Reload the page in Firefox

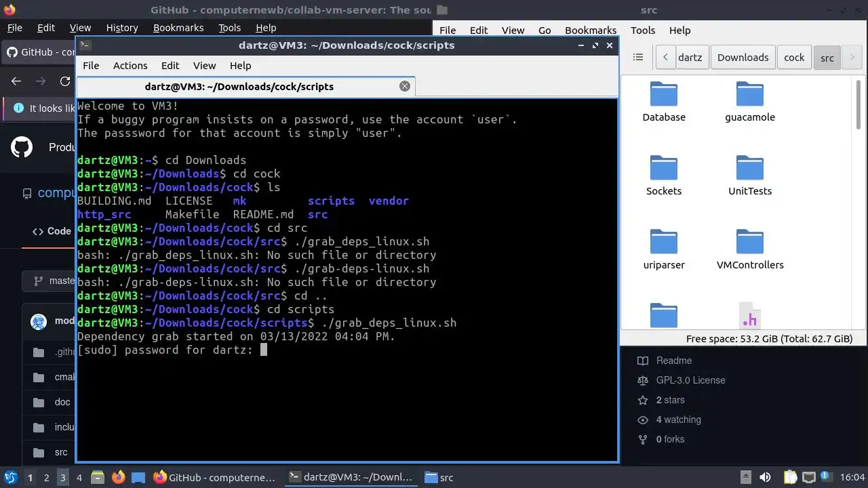[x=65, y=81]
